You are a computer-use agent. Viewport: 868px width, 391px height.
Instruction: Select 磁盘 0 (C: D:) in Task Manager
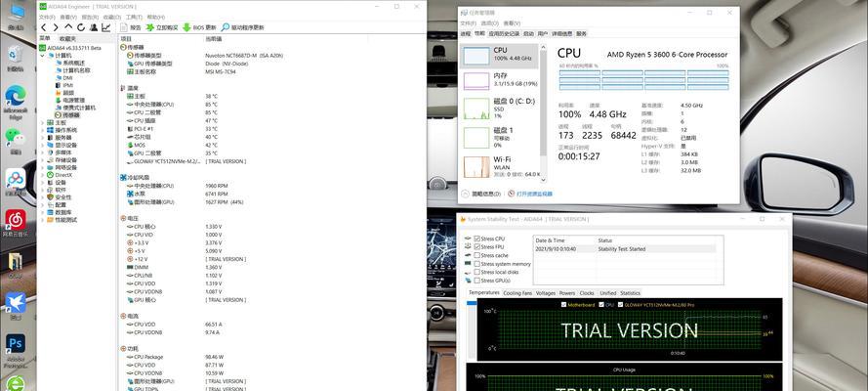tap(498, 108)
